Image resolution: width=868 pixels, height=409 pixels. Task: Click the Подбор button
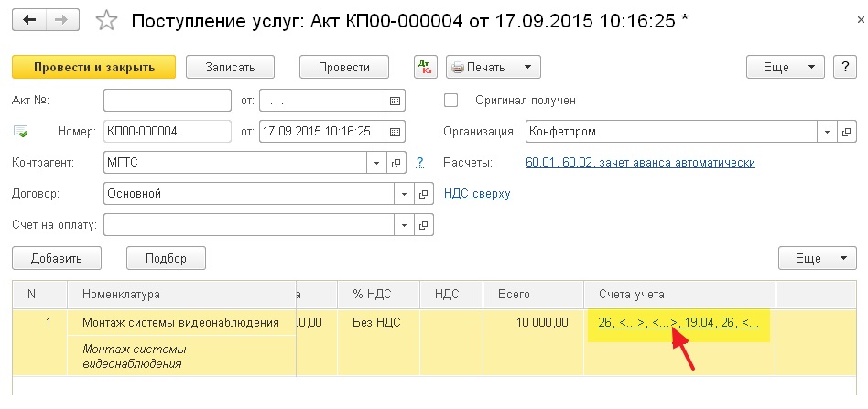pos(166,258)
